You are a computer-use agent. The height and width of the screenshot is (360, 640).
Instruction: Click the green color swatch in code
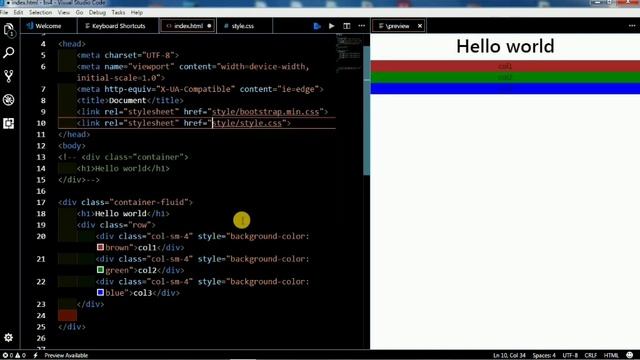pyautogui.click(x=100, y=270)
